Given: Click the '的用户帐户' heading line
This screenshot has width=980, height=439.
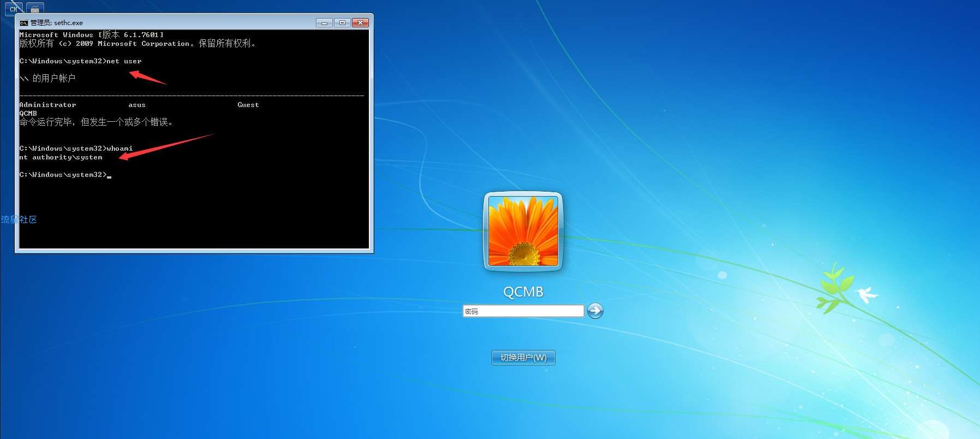Looking at the screenshot, I should pyautogui.click(x=47, y=78).
